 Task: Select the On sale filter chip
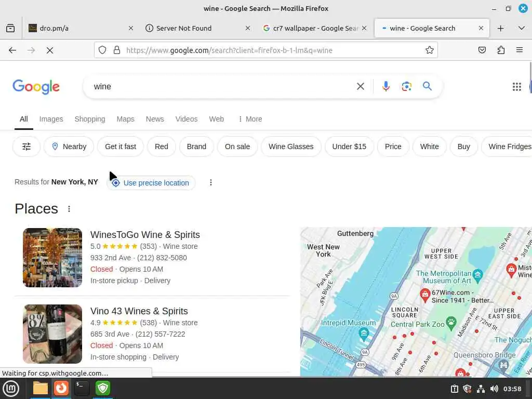(x=237, y=147)
